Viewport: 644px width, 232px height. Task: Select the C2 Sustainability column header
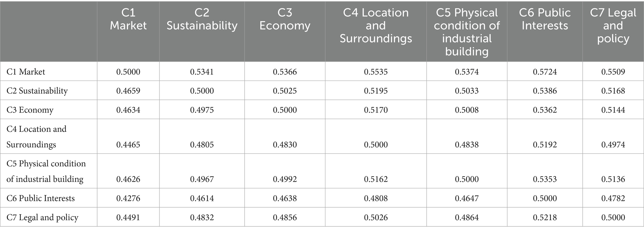click(202, 19)
